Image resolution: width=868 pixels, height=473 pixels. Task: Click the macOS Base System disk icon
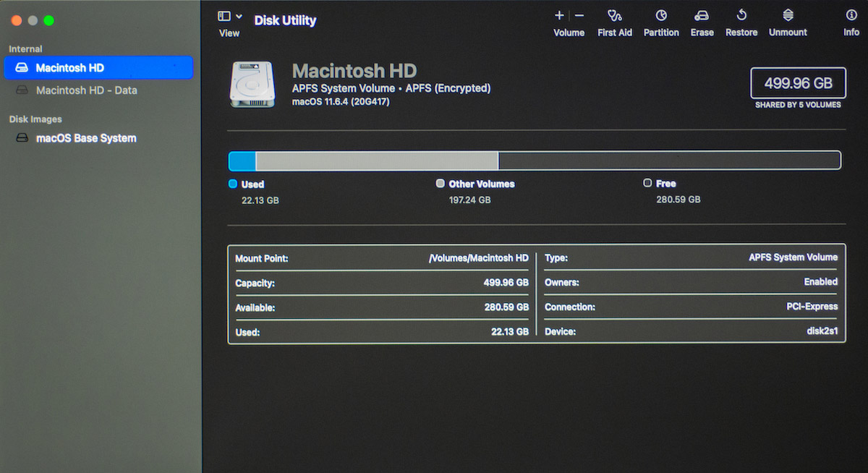22,138
